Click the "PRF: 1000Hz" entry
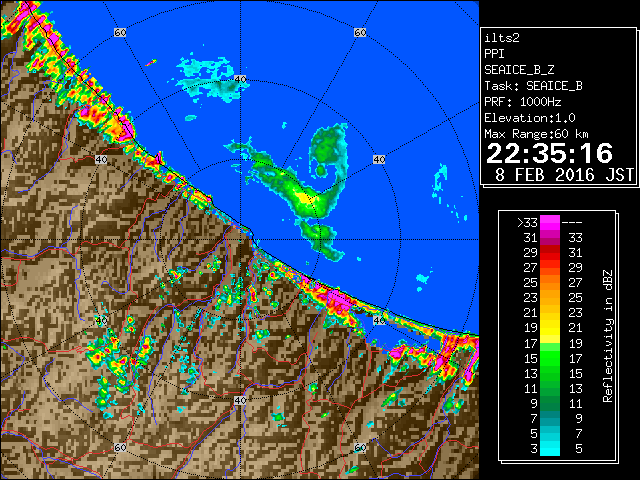Image resolution: width=640 pixels, height=480 pixels. coord(523,102)
